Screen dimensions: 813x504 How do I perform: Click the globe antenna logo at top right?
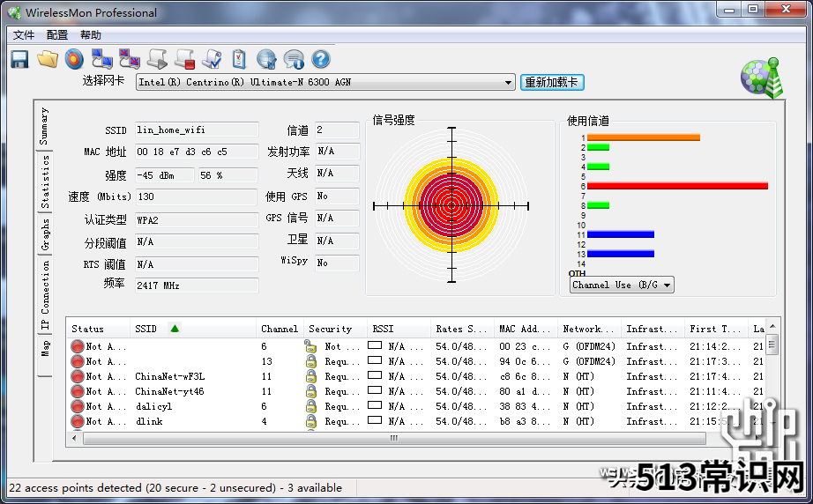[x=762, y=78]
